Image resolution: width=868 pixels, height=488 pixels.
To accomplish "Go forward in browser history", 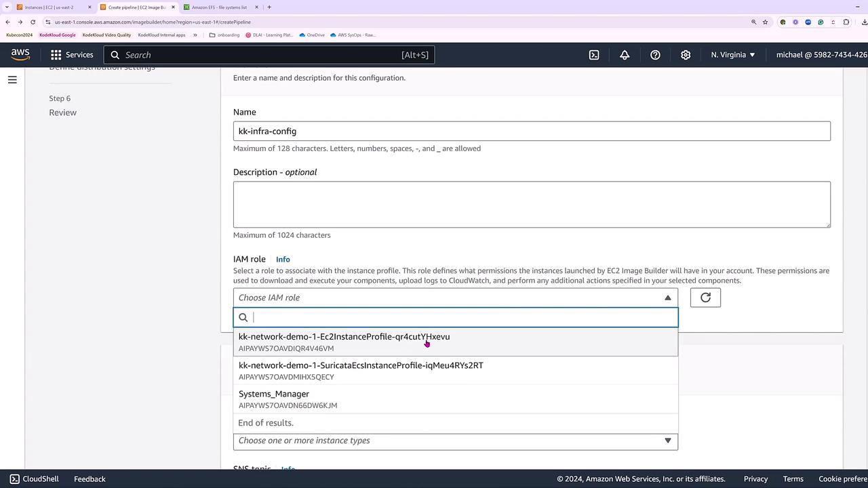I will [20, 22].
